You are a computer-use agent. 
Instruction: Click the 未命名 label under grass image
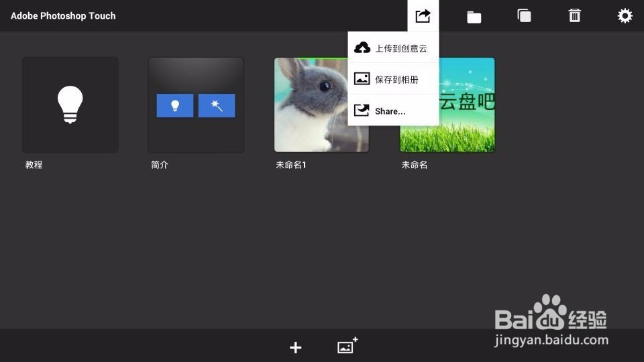coord(415,165)
